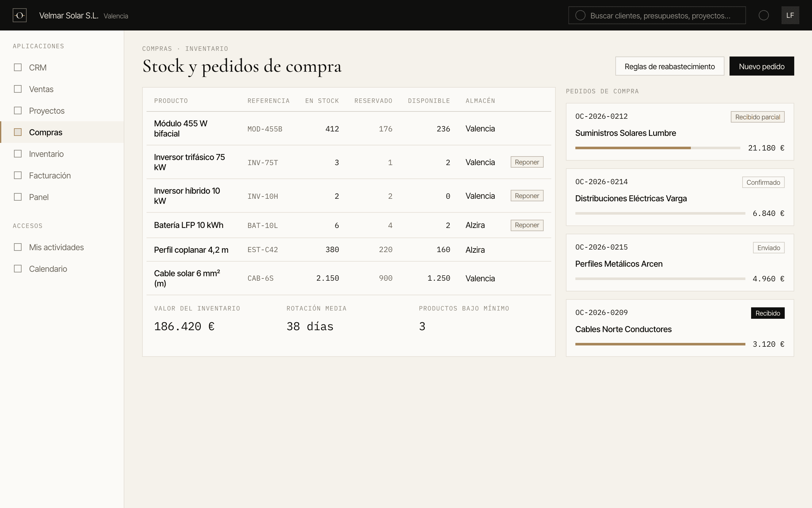Open order card OC-2026-0214

pos(680,197)
